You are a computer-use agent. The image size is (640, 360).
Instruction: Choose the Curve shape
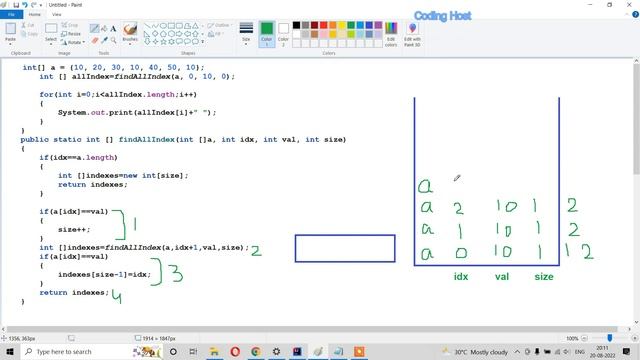point(155,26)
